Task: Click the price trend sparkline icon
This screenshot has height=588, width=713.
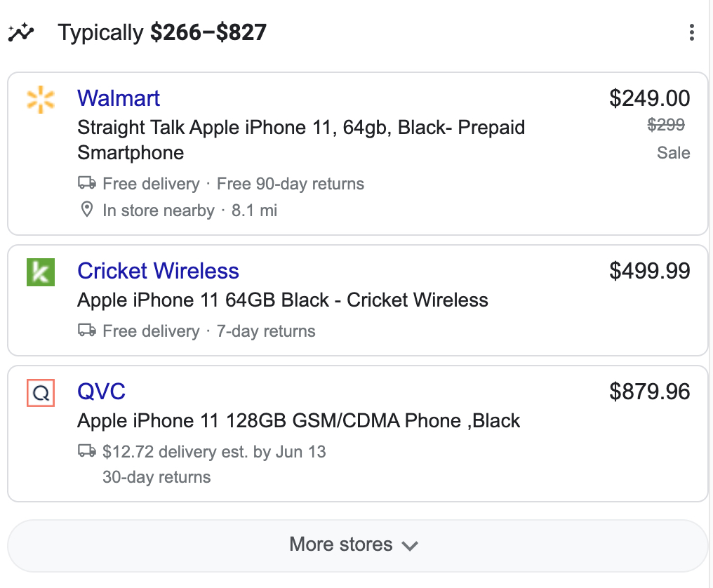Action: 21,32
